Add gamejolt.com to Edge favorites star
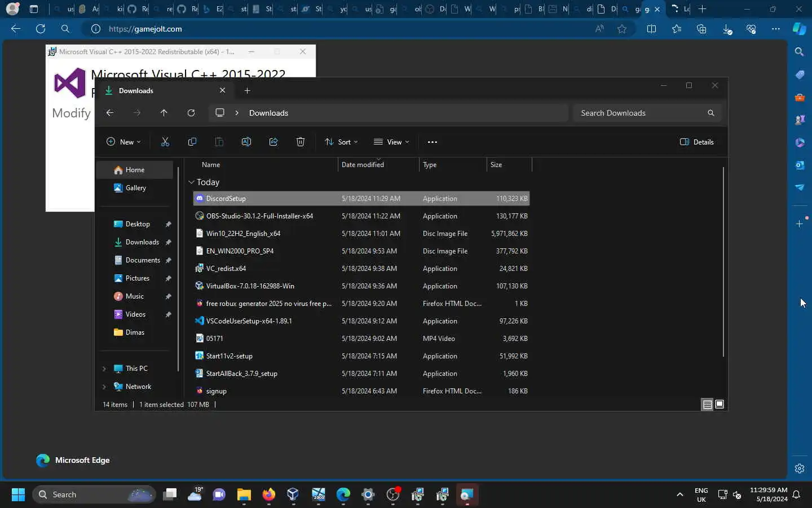Image resolution: width=812 pixels, height=508 pixels. tap(622, 29)
